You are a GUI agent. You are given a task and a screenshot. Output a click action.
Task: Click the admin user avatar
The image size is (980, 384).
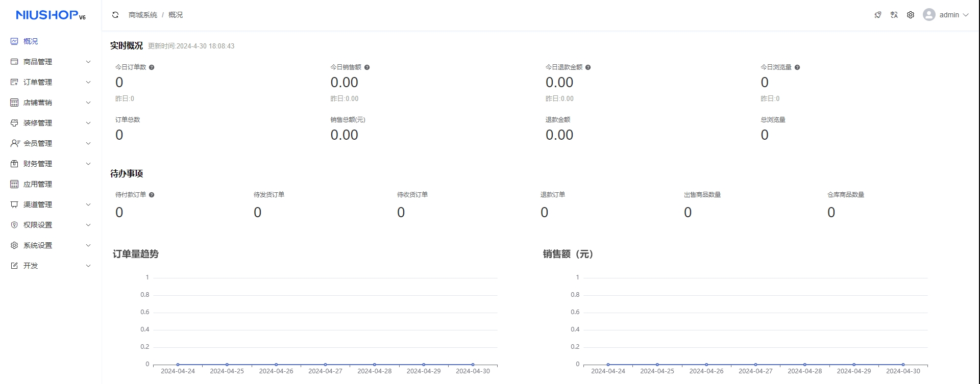(929, 15)
